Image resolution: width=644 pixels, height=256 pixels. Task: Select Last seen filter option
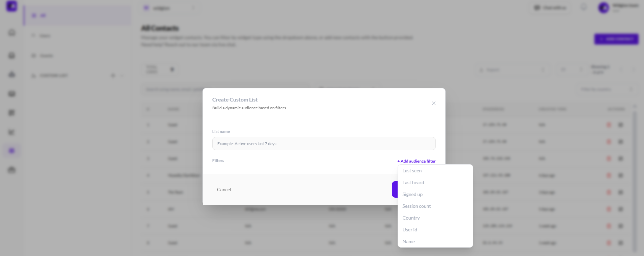(412, 171)
